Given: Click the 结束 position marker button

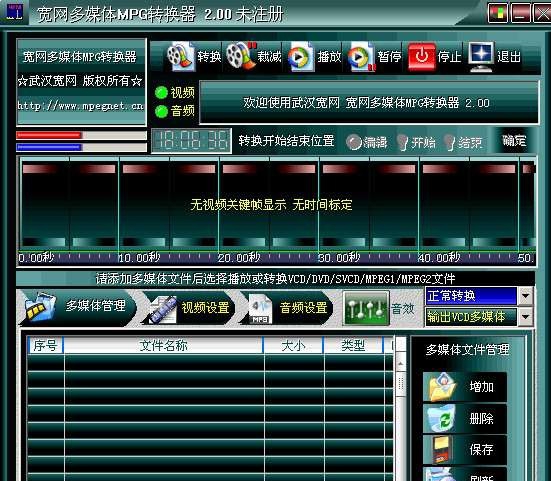Looking at the screenshot, I should (463, 142).
